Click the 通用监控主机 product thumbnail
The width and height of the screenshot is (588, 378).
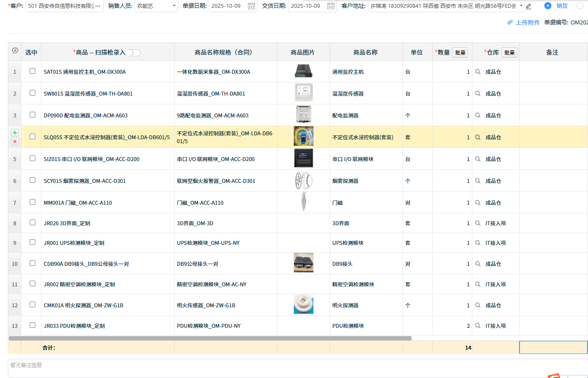tap(303, 71)
